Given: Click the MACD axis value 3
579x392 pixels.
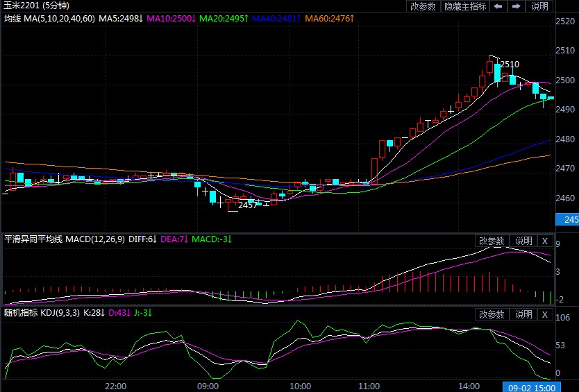Looking at the screenshot, I should click(x=557, y=272).
